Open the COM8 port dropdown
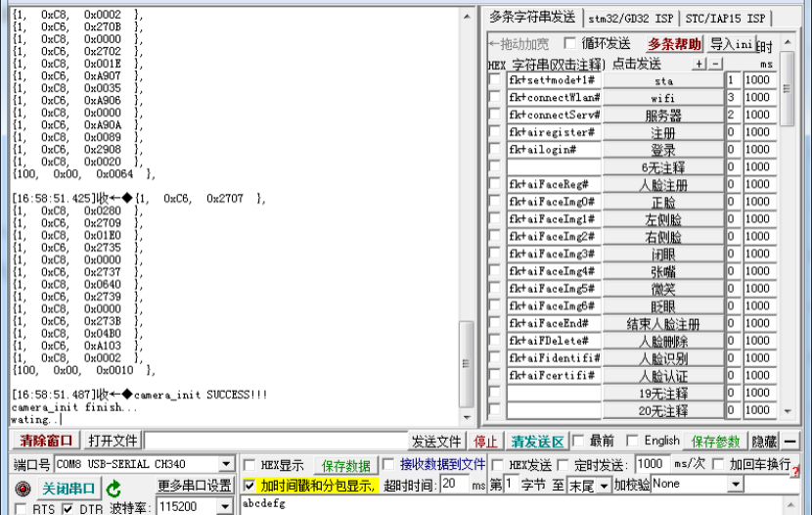This screenshot has height=515, width=812. tap(226, 464)
